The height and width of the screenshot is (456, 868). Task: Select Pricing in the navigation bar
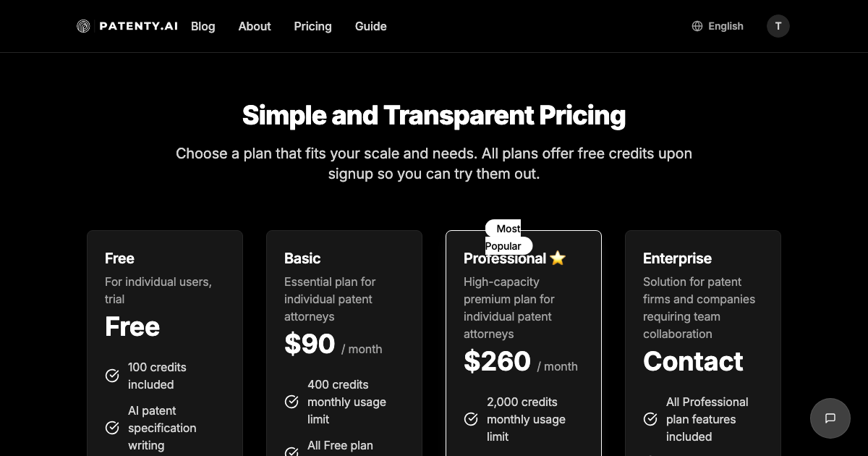tap(312, 26)
